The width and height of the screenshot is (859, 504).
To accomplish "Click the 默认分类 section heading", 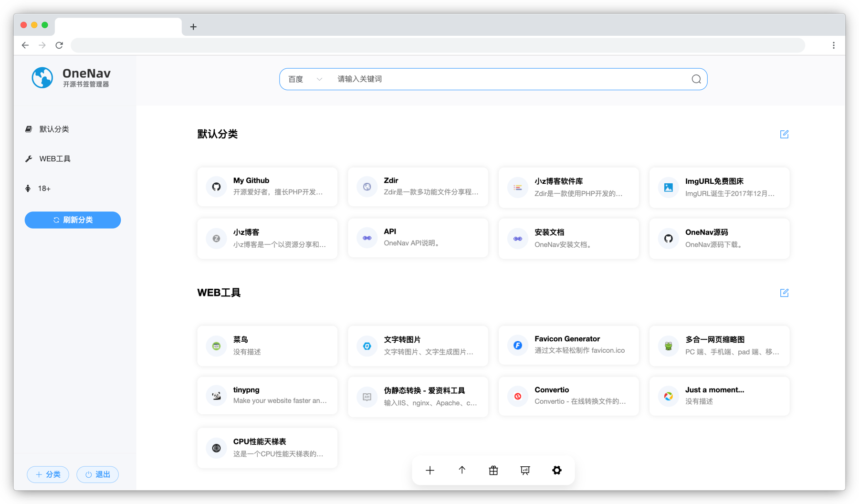I will click(218, 134).
